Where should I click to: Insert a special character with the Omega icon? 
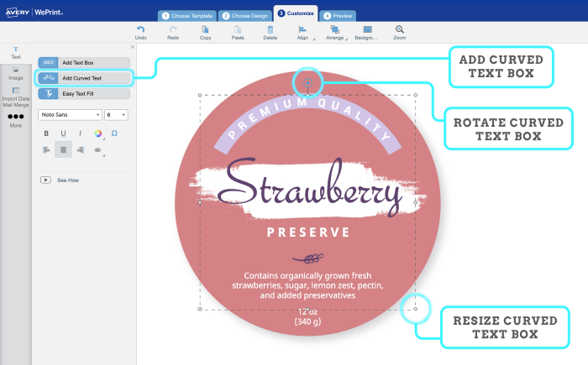click(114, 133)
